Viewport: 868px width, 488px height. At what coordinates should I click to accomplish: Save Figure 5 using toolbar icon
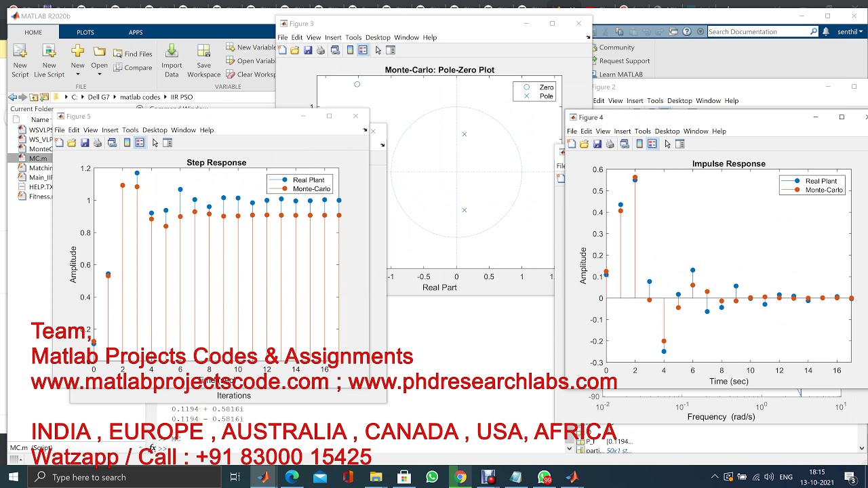85,143
